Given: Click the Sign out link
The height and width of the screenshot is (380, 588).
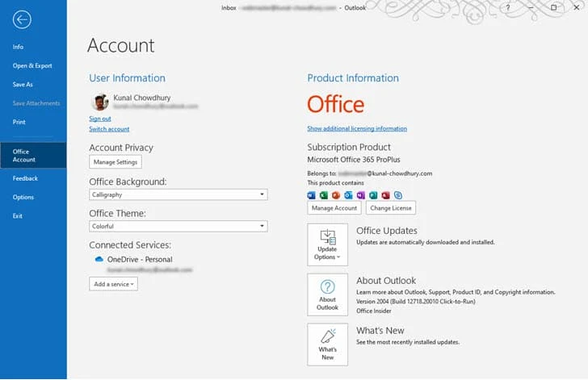Looking at the screenshot, I should pyautogui.click(x=100, y=119).
